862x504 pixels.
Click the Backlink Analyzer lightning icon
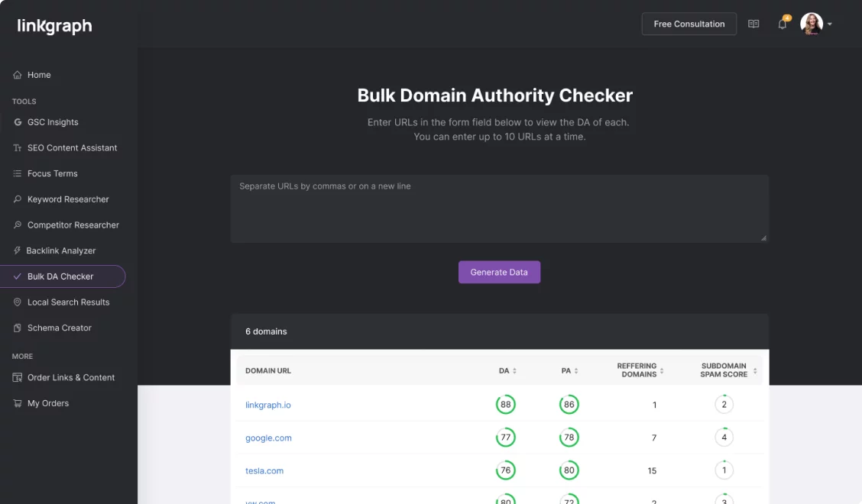(x=17, y=250)
